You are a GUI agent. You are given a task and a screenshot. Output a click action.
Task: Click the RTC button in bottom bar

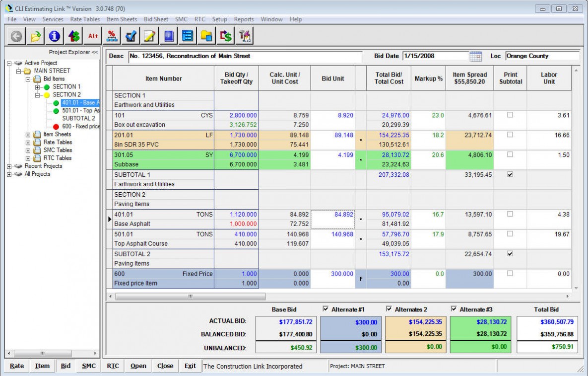[x=113, y=366]
